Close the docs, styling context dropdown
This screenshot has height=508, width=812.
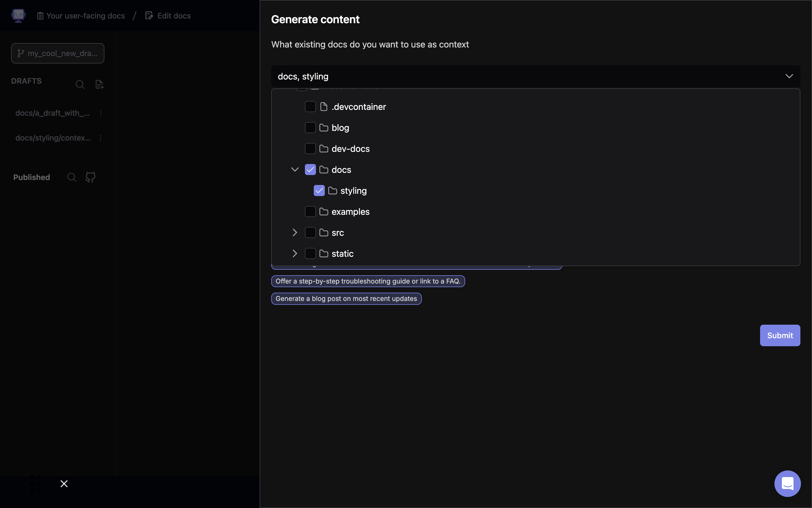coord(789,76)
